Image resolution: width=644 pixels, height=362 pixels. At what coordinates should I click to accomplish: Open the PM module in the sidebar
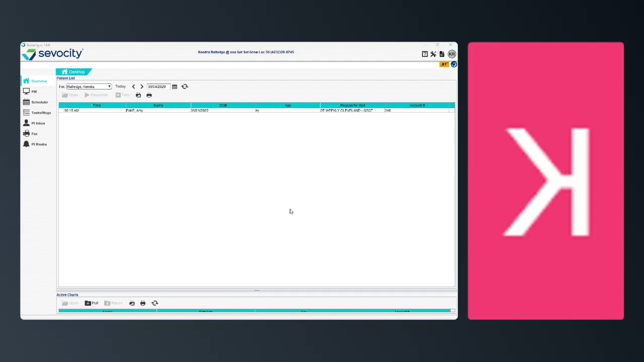click(x=30, y=91)
